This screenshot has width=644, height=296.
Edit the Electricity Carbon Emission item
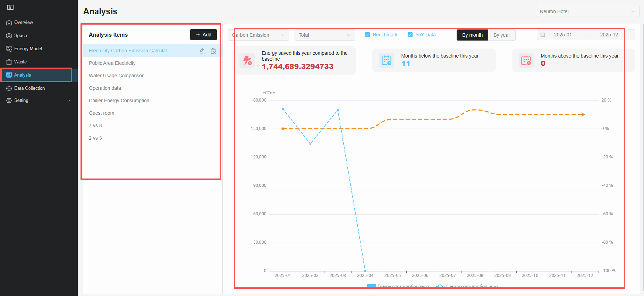pos(202,51)
